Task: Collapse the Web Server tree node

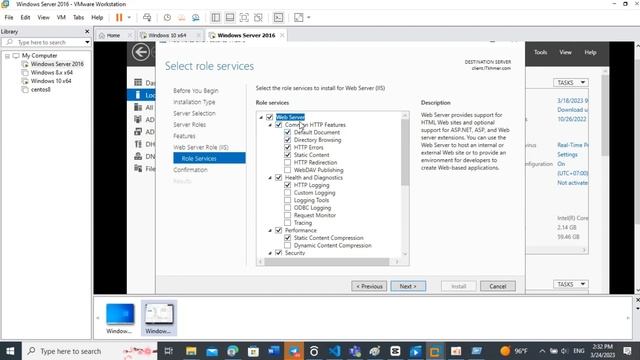Action: pyautogui.click(x=261, y=118)
